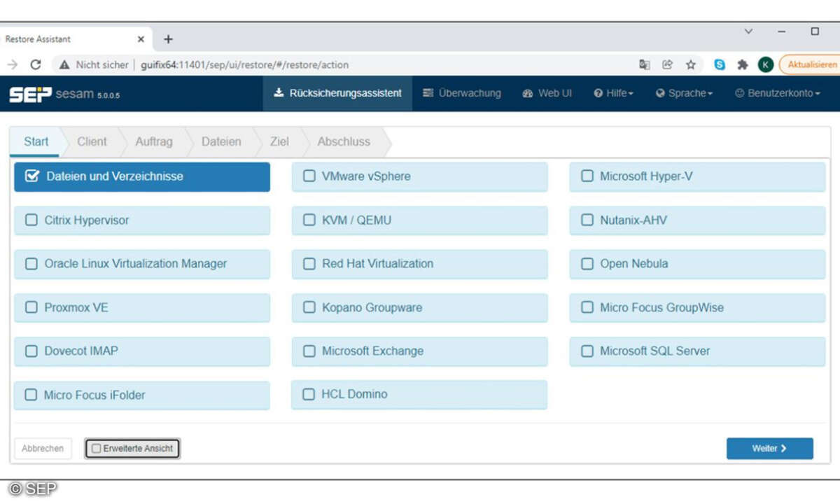Select the Restore Assistant browser tab
The width and height of the screenshot is (840, 504).
(74, 39)
